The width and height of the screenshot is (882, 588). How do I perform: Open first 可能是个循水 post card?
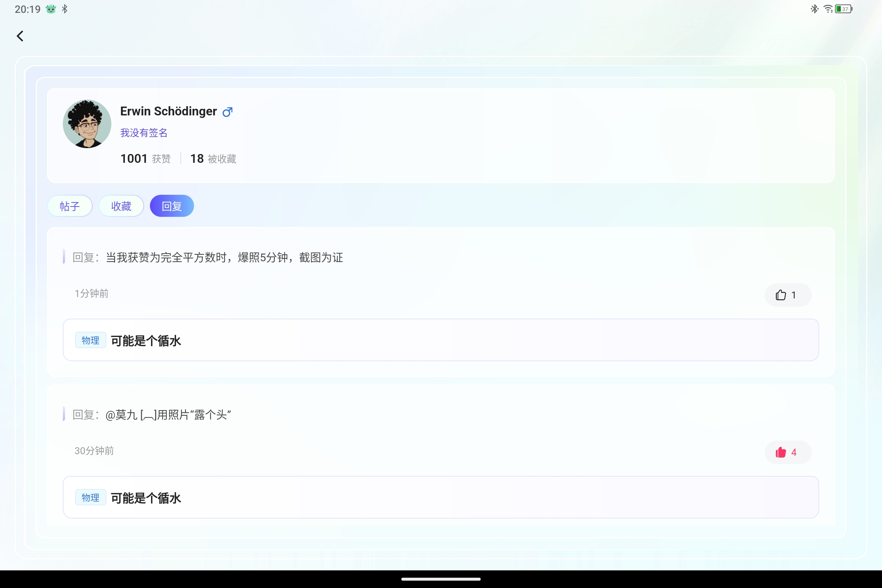[x=441, y=340]
